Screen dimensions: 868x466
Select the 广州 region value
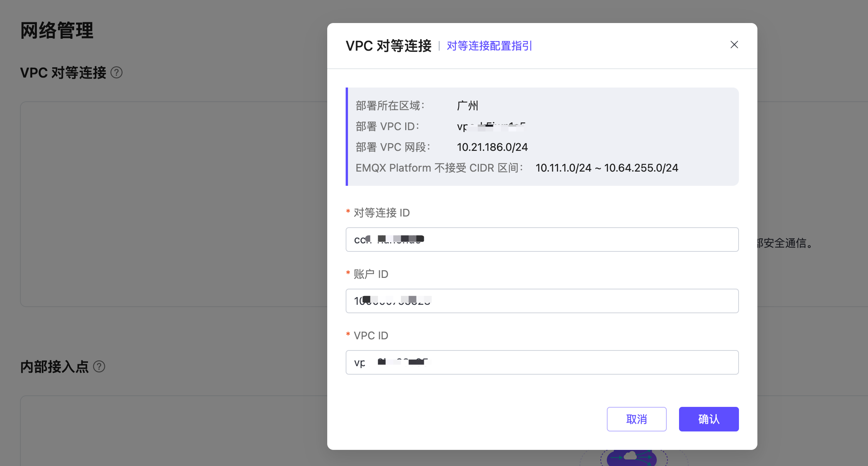tap(467, 106)
